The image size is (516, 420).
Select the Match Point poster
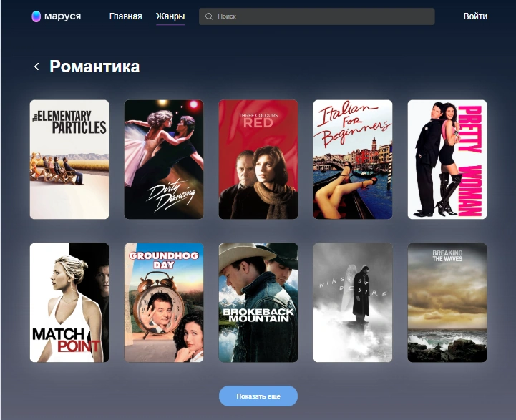[x=69, y=303]
